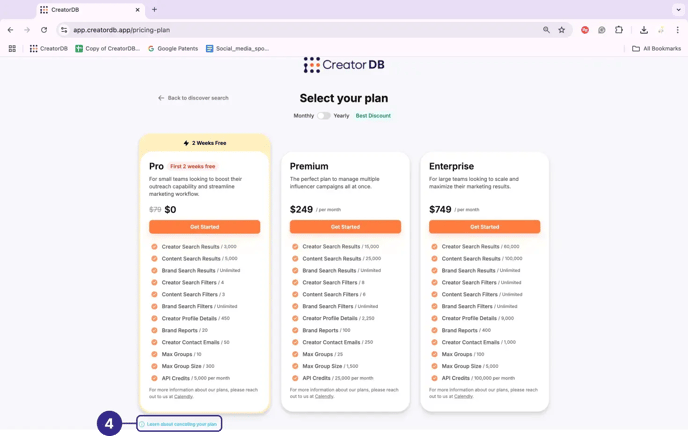Click Enterprise's Creator Contact Emails / 1,000

point(479,342)
